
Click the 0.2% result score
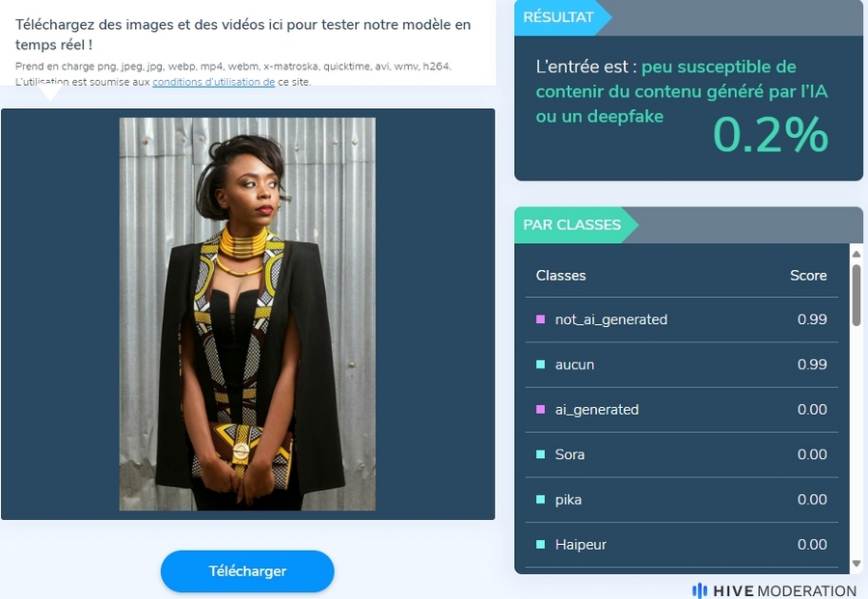(771, 134)
